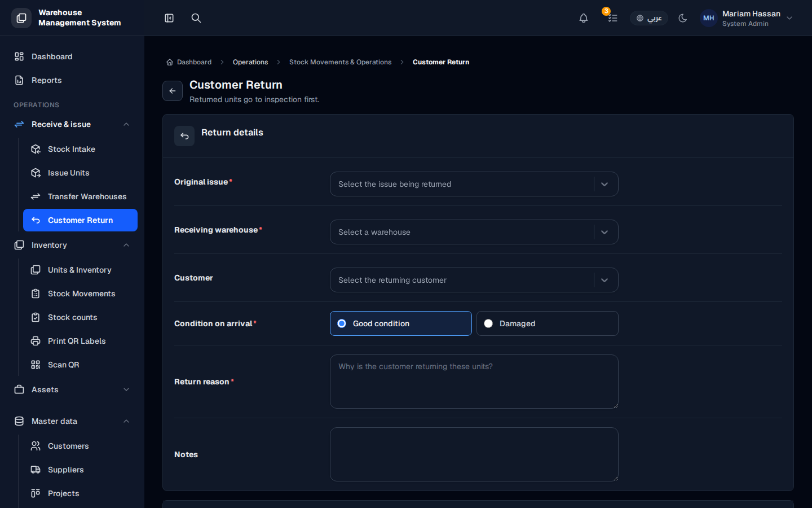Click the home icon in the breadcrumb
812x508 pixels.
point(170,62)
